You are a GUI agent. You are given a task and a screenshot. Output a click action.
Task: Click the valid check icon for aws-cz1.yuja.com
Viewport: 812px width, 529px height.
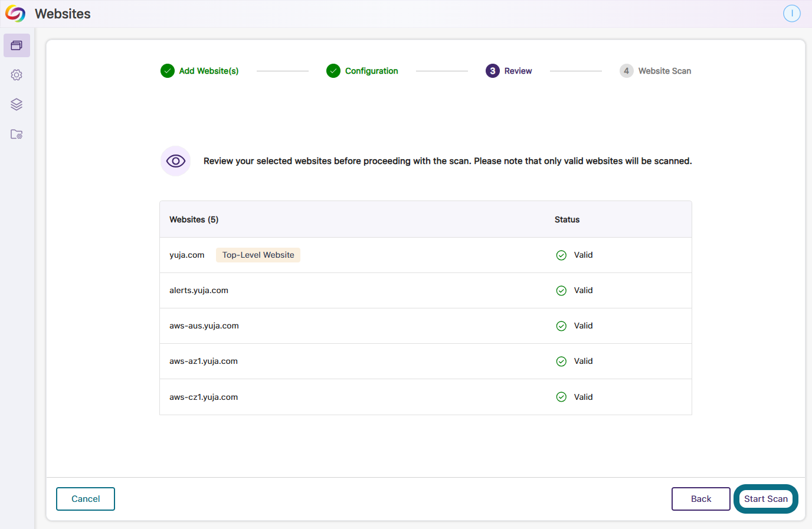coord(561,397)
